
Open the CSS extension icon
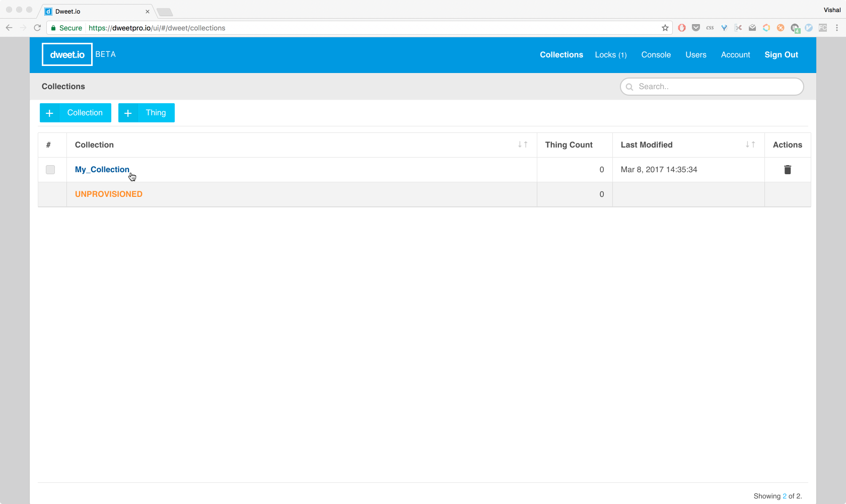click(710, 28)
